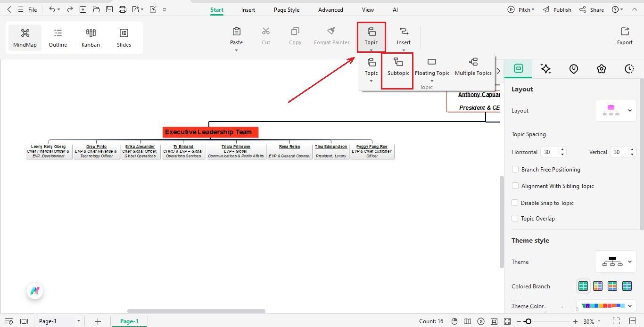Click the Paste clipboard icon
This screenshot has height=327, width=644.
point(237,31)
